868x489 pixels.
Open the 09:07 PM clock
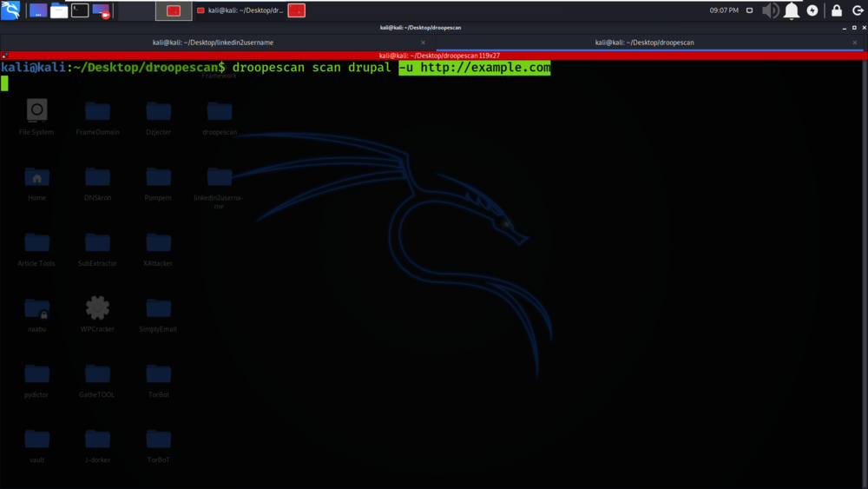pyautogui.click(x=724, y=10)
